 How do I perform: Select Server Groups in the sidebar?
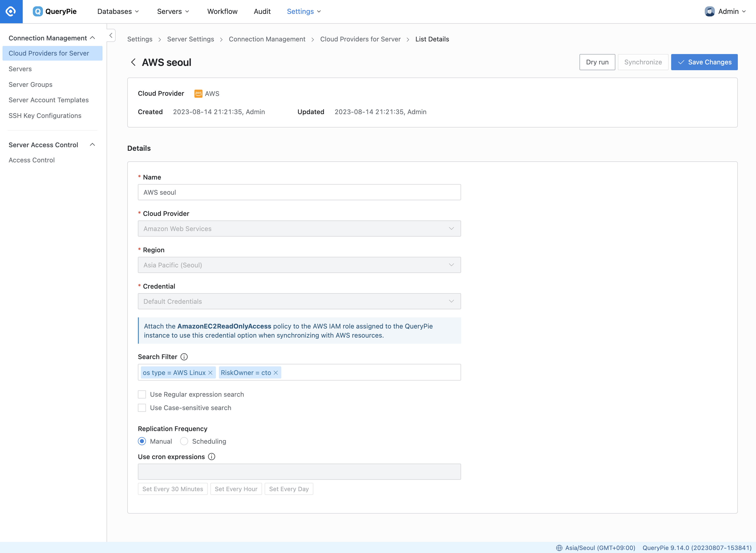coord(31,85)
